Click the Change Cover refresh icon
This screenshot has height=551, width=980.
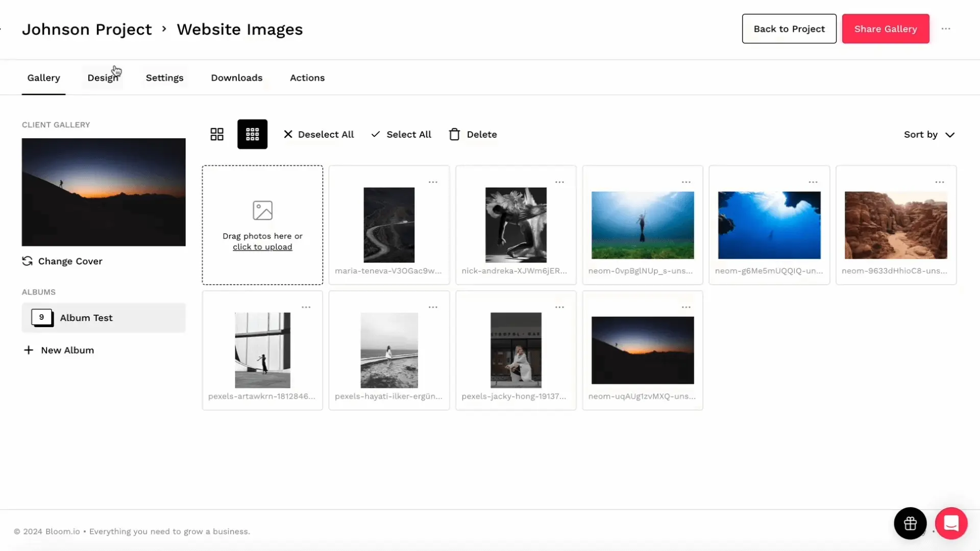27,261
